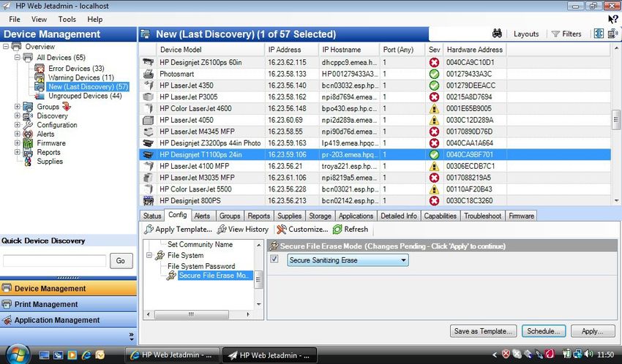Click the Windows Start orb
This screenshot has width=622, height=364.
point(17,354)
